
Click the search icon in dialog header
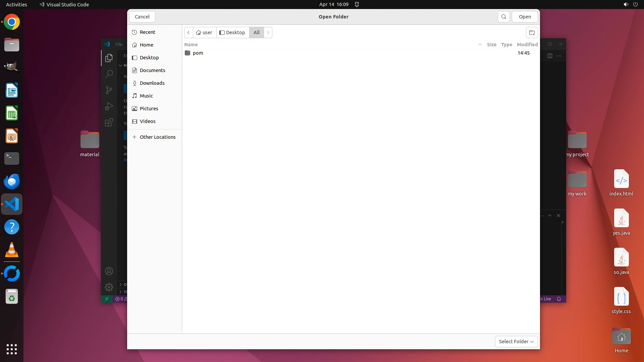pos(503,17)
